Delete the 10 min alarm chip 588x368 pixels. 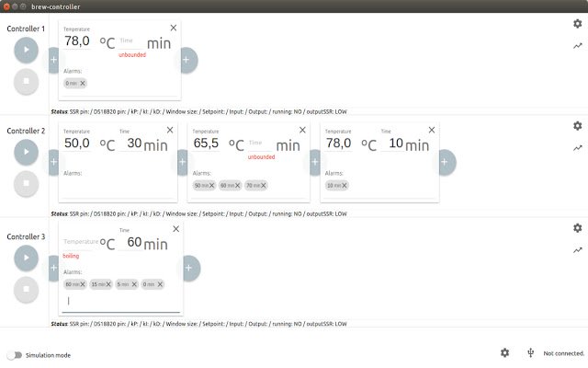point(344,186)
